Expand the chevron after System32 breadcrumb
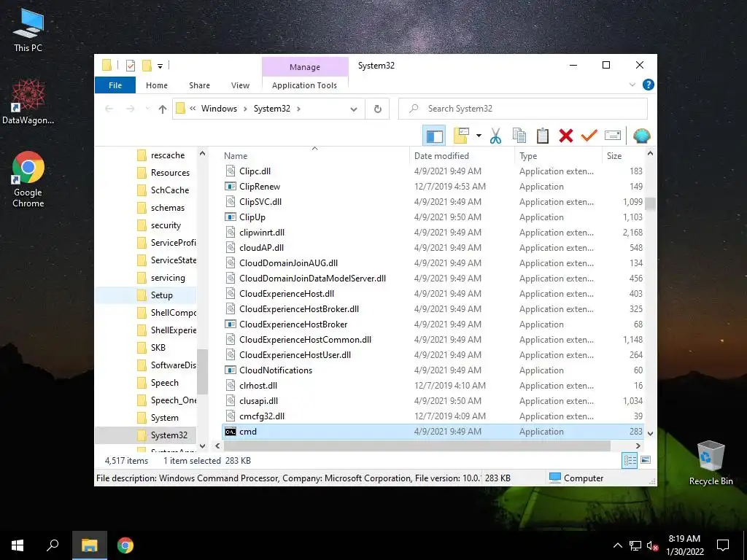The image size is (747, 560). tap(298, 109)
